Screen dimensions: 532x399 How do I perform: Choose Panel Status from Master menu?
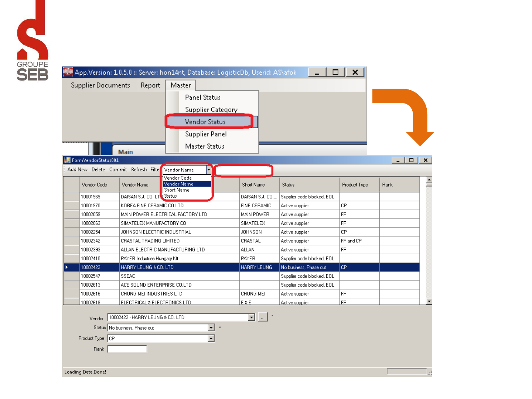(203, 98)
